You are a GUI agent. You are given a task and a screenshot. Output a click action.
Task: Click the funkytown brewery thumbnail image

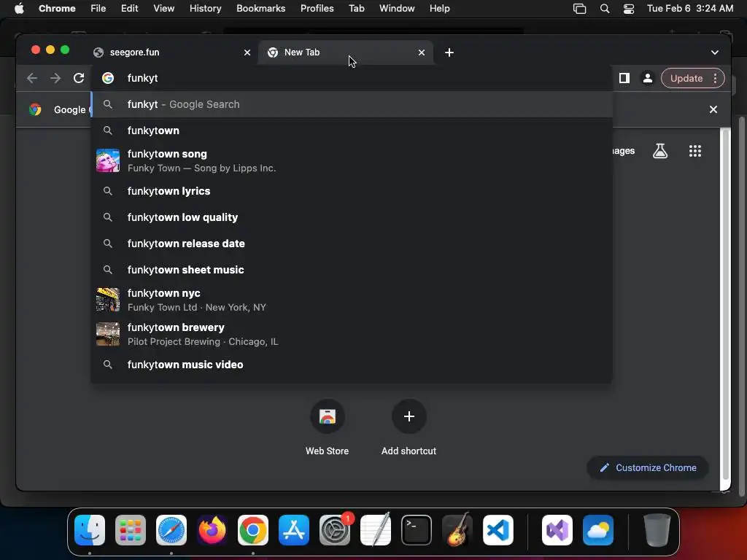pos(108,334)
